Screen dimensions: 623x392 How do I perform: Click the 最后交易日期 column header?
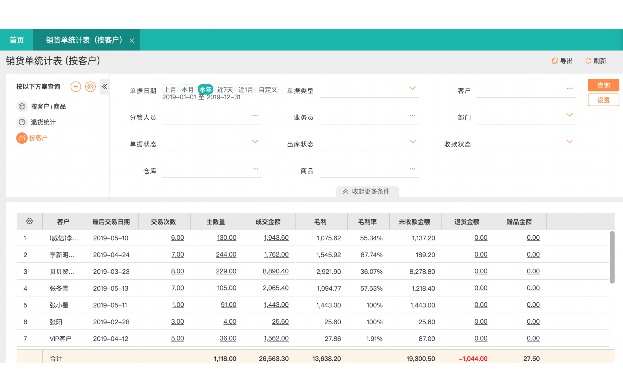click(x=111, y=222)
